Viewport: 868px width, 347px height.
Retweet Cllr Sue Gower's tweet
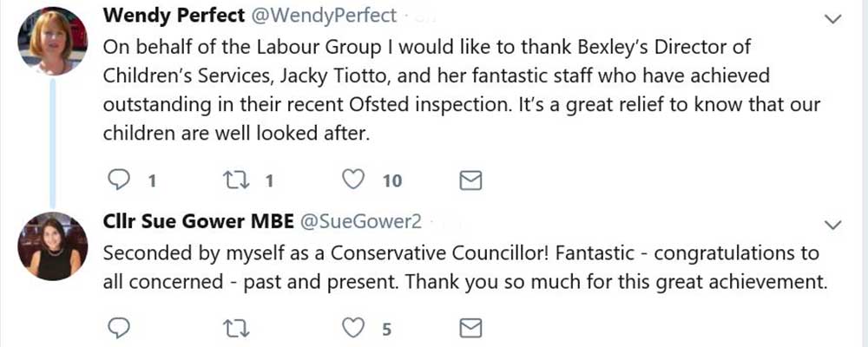tap(234, 328)
